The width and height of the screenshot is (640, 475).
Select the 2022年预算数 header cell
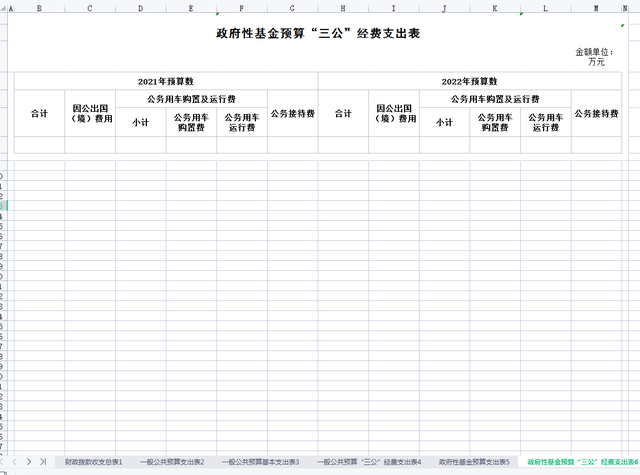[x=469, y=81]
